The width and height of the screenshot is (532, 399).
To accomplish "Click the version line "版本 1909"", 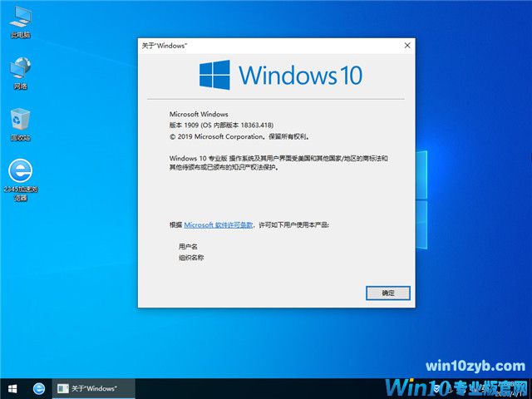I will click(184, 126).
